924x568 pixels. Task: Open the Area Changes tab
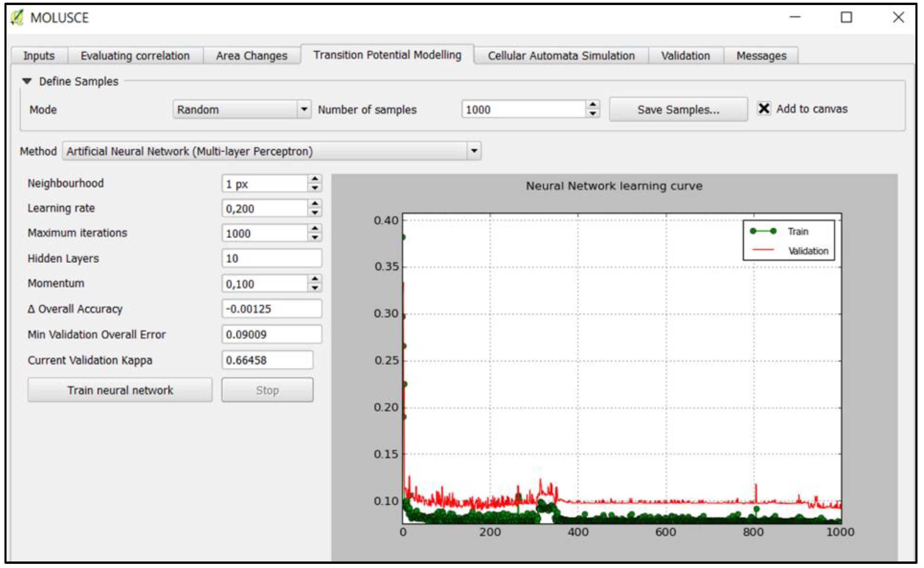251,55
